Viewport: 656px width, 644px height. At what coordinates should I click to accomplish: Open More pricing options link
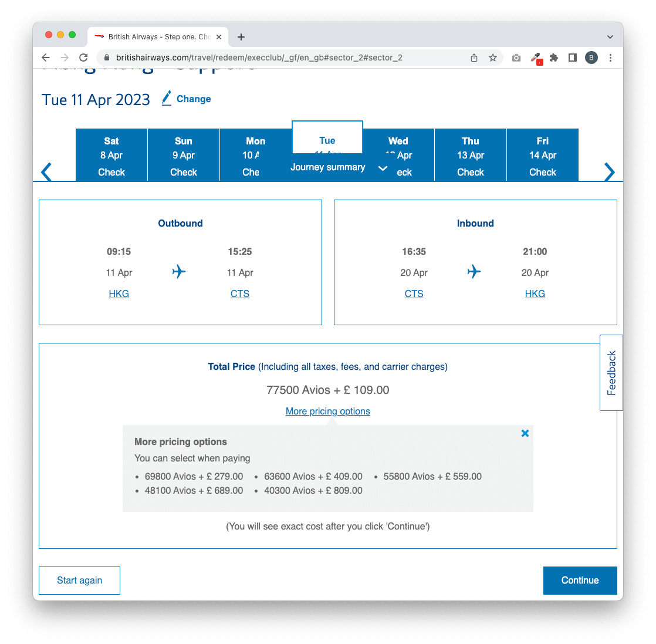(x=327, y=412)
